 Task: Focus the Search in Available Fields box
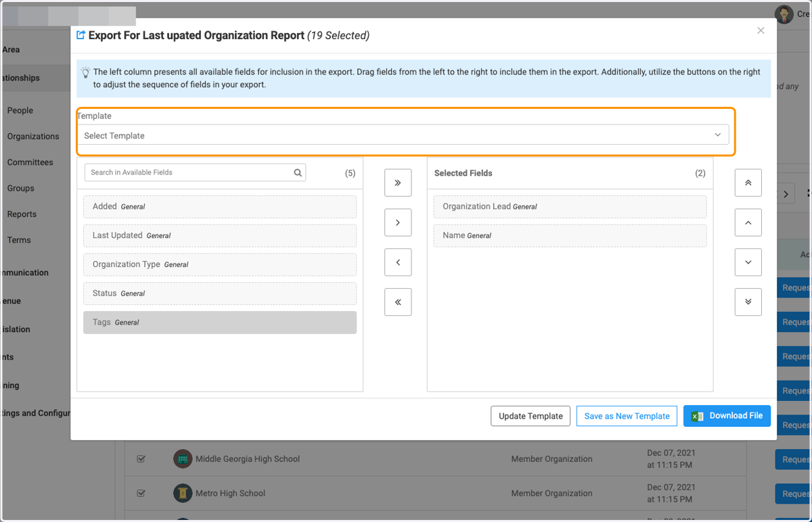point(195,172)
